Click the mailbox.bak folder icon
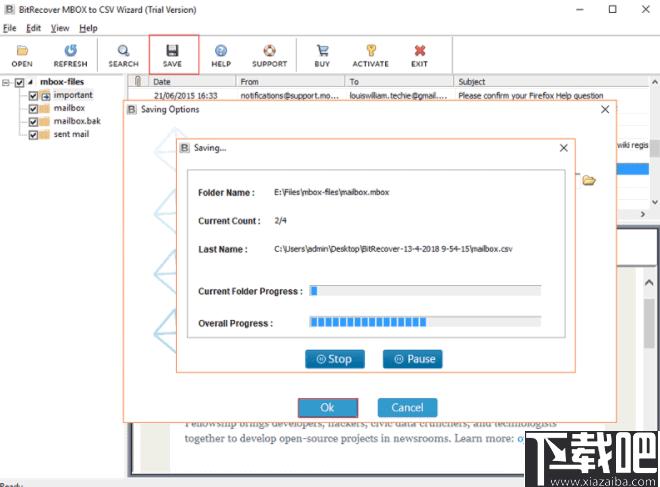The width and height of the screenshot is (660, 487). tap(45, 122)
